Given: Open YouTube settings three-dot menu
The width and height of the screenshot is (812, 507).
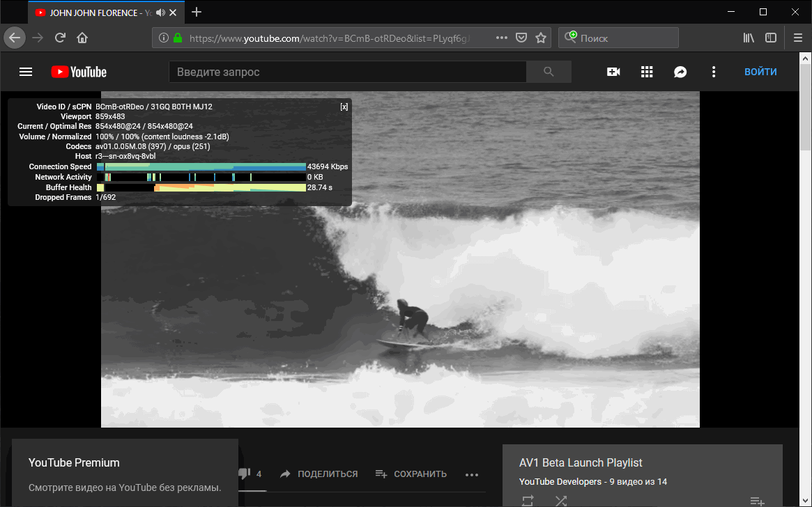Looking at the screenshot, I should [713, 72].
